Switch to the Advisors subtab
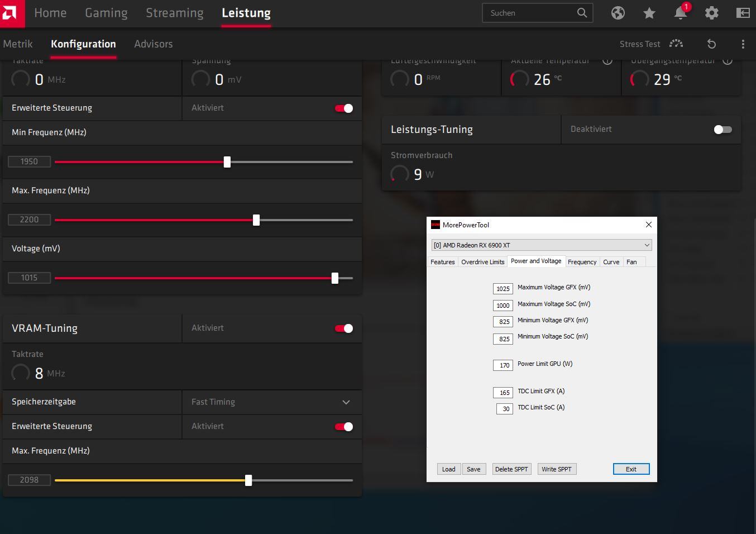756x534 pixels. 154,44
